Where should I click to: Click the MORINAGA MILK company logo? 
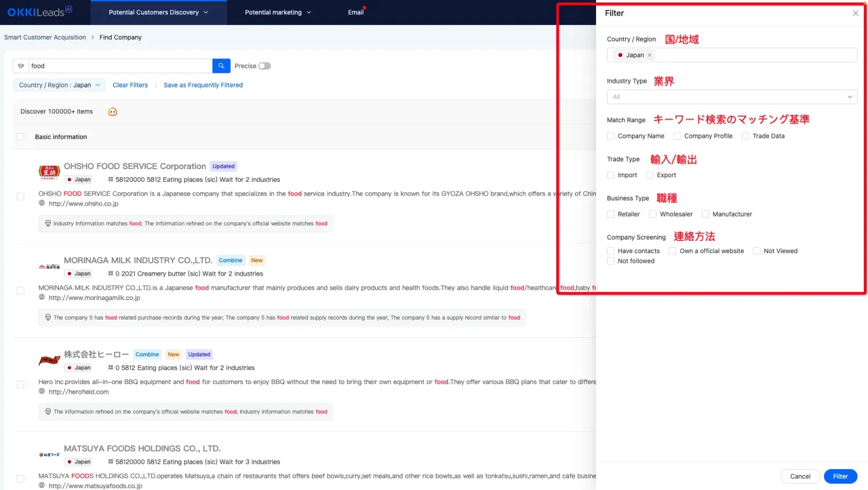click(49, 266)
